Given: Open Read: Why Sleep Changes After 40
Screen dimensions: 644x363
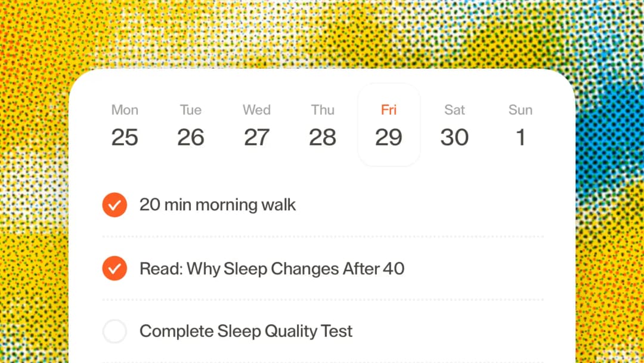Looking at the screenshot, I should [x=272, y=269].
